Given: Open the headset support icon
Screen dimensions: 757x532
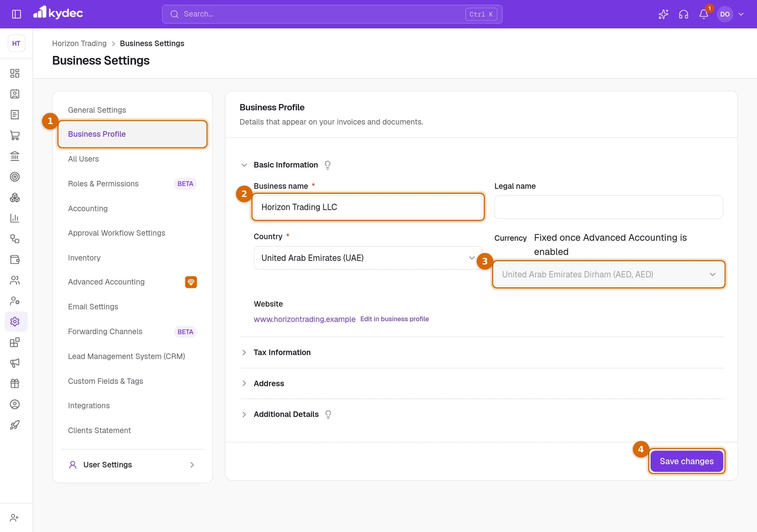Looking at the screenshot, I should (683, 14).
